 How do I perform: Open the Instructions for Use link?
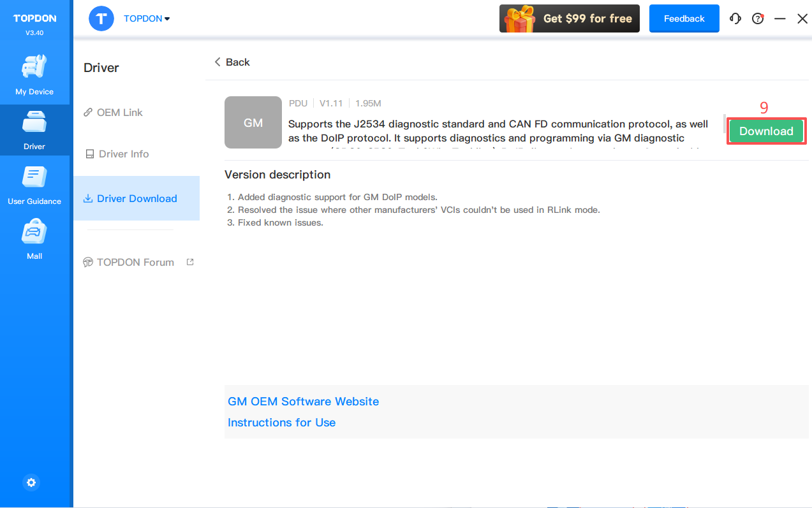(x=281, y=423)
